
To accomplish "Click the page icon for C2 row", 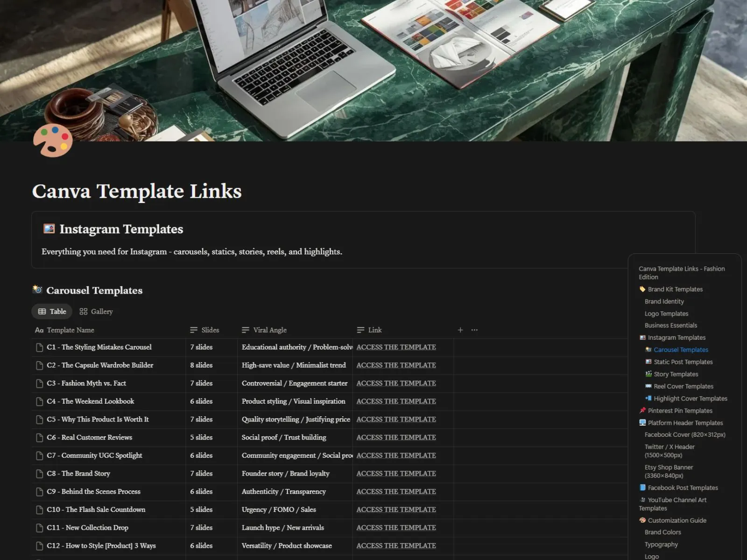I will [40, 365].
